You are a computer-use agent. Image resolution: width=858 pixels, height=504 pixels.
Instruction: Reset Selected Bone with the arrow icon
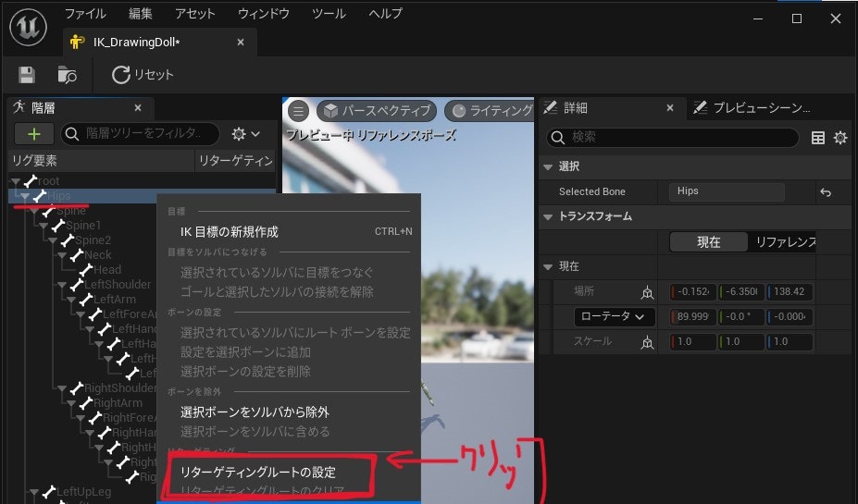(x=827, y=192)
